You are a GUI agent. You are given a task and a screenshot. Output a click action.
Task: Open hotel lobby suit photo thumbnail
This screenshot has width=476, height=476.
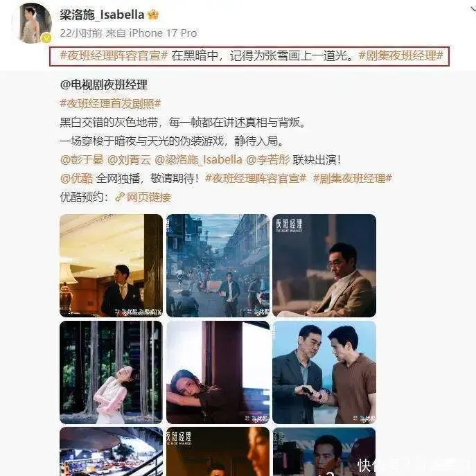pos(111,265)
